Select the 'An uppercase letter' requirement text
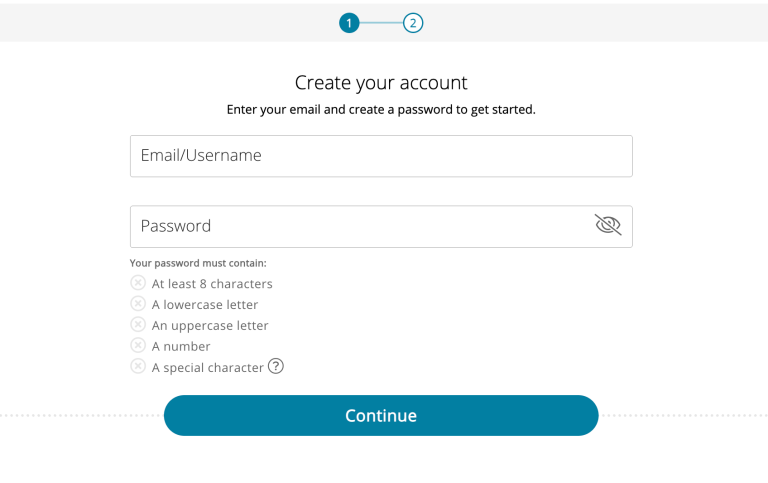Screen dimensions: 768x483 pos(210,326)
